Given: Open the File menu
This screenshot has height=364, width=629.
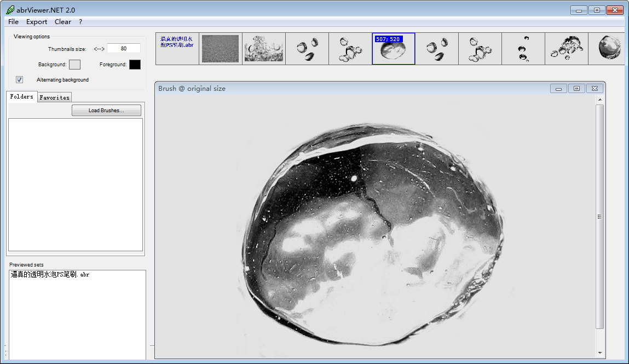Looking at the screenshot, I should [x=13, y=22].
